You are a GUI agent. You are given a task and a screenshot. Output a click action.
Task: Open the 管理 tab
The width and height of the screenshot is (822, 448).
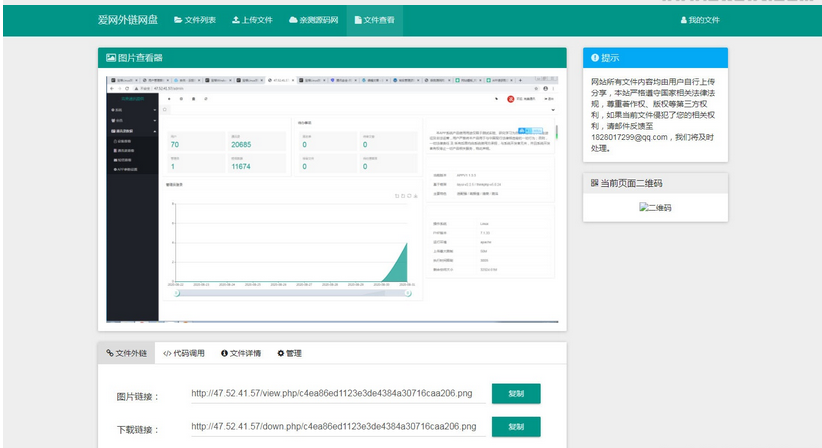(x=289, y=353)
